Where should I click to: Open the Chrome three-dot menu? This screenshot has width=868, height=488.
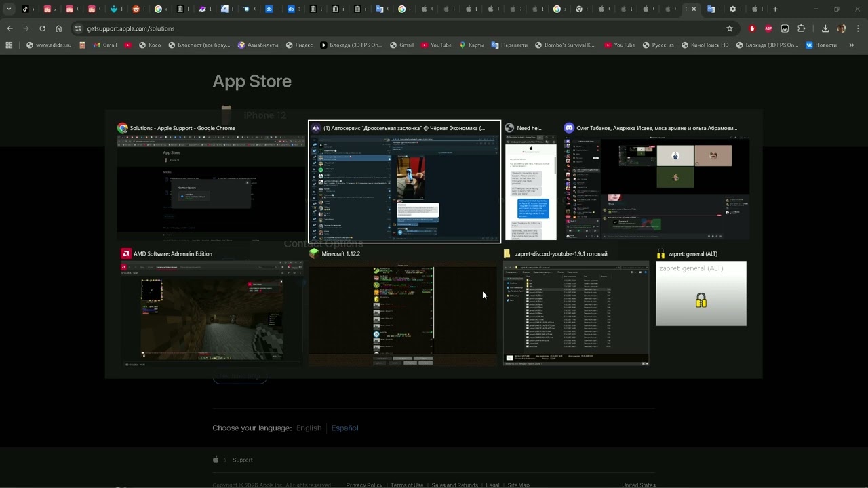[859, 28]
